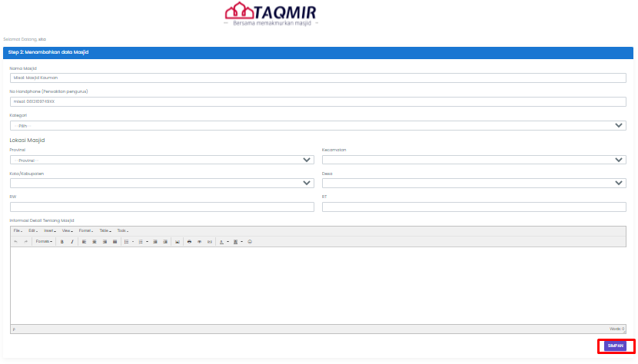Open the Table menu in editor
Image resolution: width=638 pixels, height=364 pixels.
(x=105, y=230)
